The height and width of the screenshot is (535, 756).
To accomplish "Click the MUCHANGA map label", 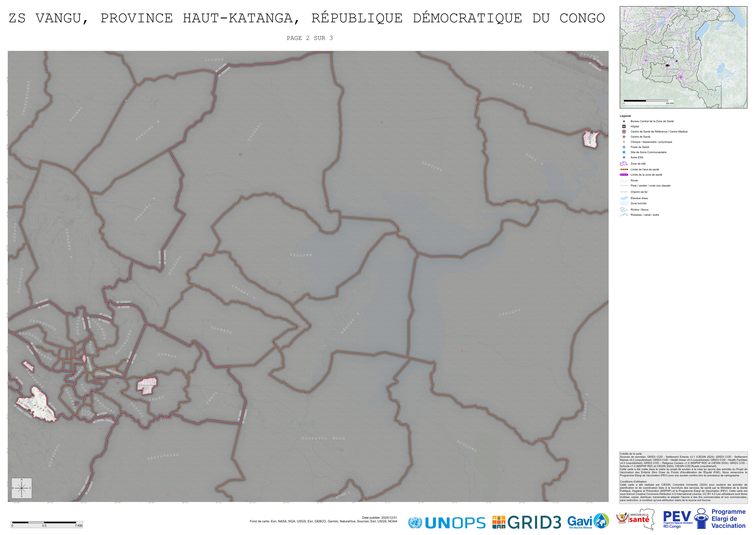I will pyautogui.click(x=105, y=405).
